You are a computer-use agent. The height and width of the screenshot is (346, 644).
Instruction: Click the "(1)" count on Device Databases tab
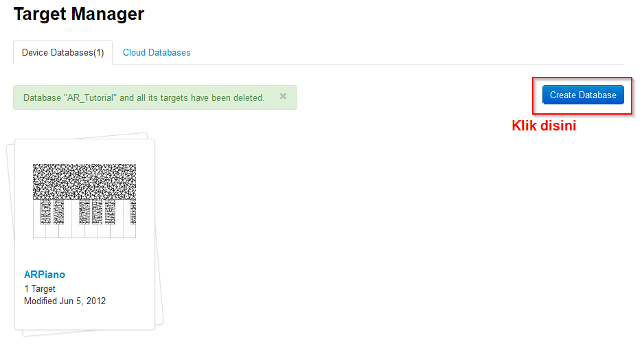coord(98,53)
